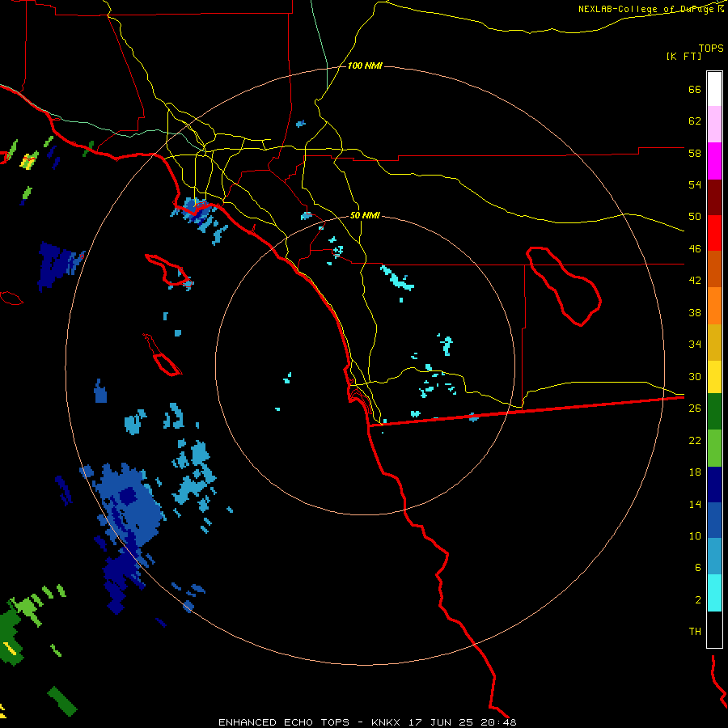Pick the dark orange legend swatch
The width and height of the screenshot is (728, 728).
(x=714, y=269)
